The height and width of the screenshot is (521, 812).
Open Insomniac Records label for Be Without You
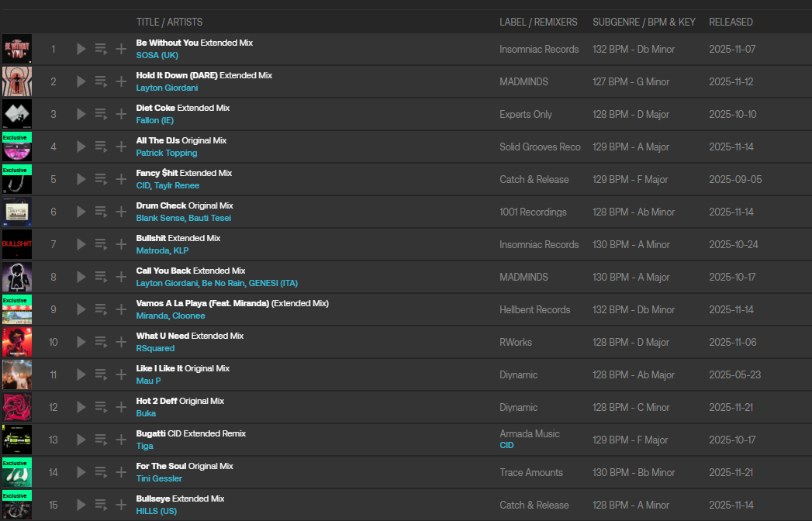coord(539,49)
